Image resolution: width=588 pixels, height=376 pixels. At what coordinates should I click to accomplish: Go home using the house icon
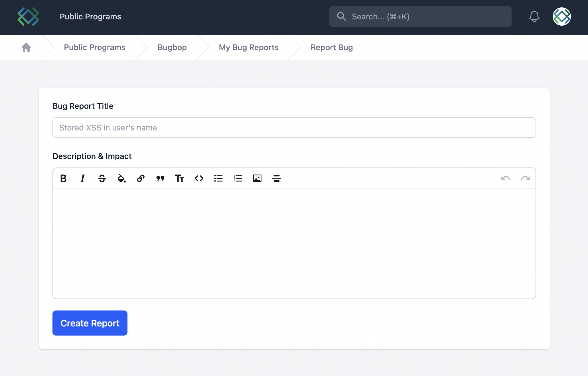click(26, 47)
